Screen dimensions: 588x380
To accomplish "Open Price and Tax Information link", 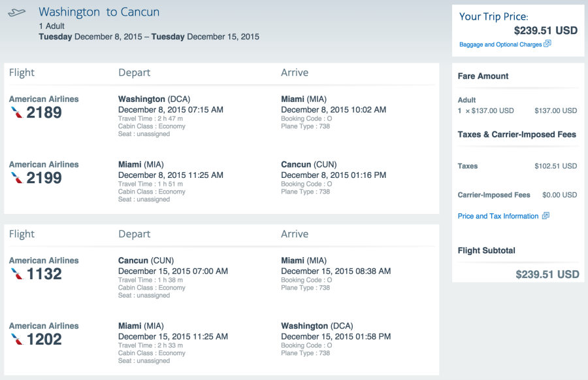I will [498, 216].
